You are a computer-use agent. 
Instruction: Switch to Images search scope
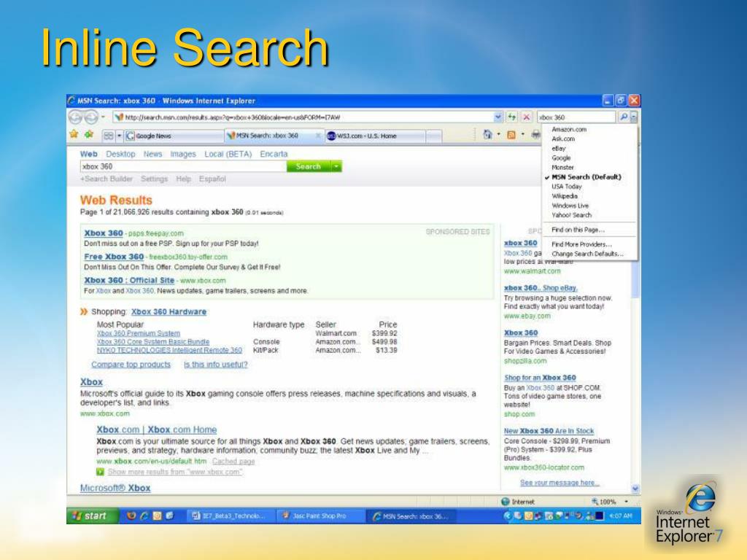coord(183,155)
